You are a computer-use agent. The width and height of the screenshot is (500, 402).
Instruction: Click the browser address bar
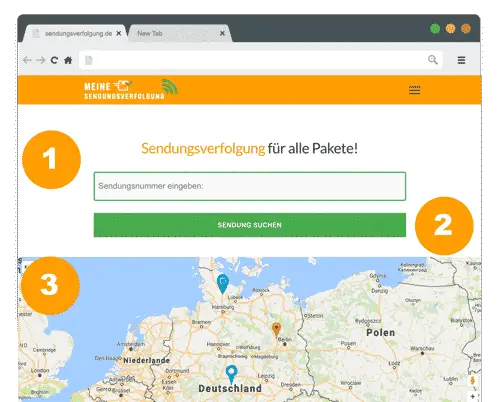pos(260,60)
